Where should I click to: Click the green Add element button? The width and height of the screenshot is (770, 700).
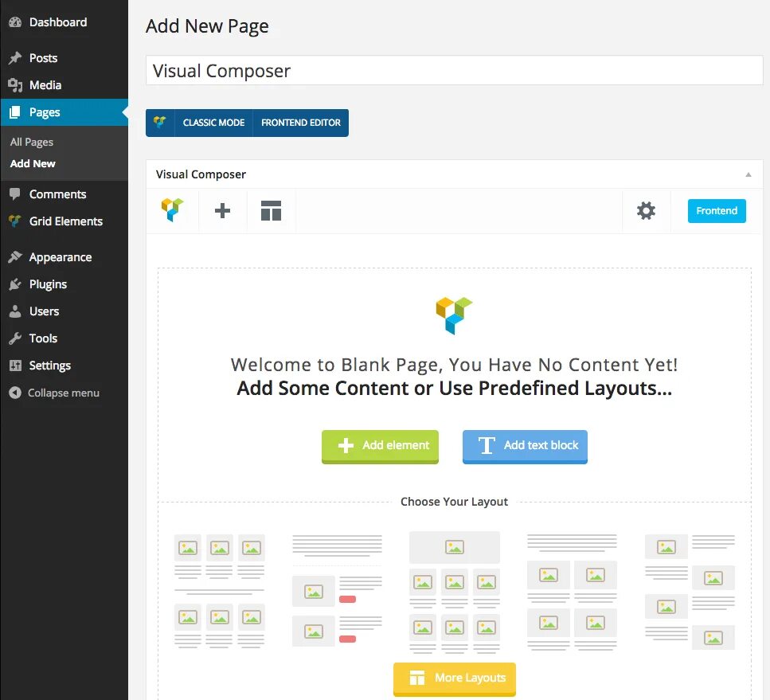point(380,446)
